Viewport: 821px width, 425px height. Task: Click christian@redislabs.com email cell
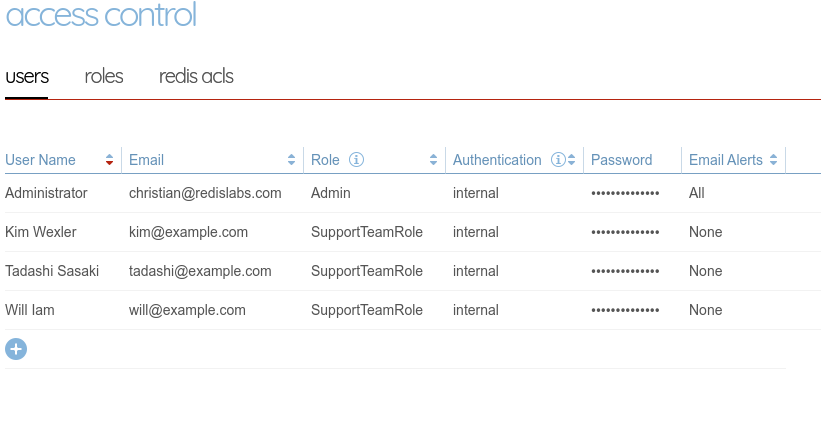click(x=205, y=193)
